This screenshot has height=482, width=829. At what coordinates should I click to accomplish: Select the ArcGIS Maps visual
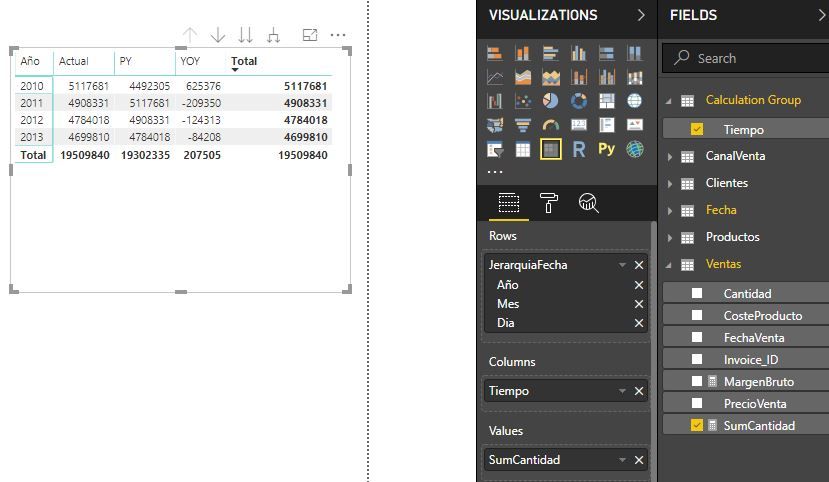coord(634,150)
